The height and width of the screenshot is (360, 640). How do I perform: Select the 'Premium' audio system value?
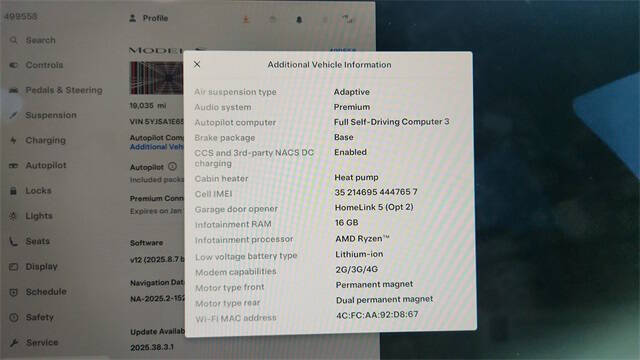(352, 107)
